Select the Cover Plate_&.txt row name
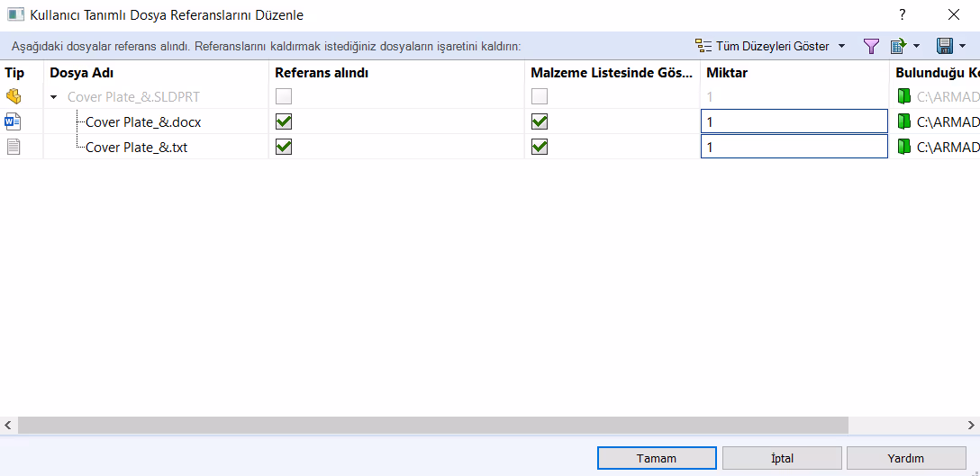Screen dimensions: 980x476 [x=136, y=147]
